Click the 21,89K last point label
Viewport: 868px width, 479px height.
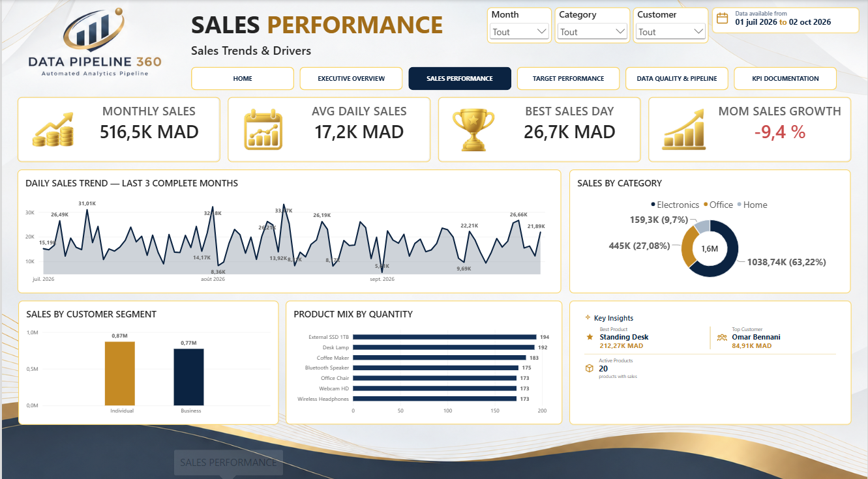click(536, 226)
